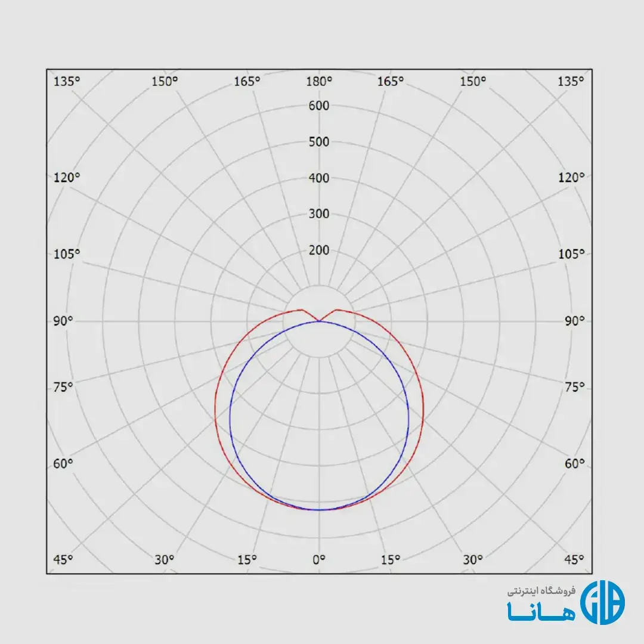This screenshot has width=644, height=644.
Task: Select the 600 radial scale value
Action: pyautogui.click(x=318, y=106)
